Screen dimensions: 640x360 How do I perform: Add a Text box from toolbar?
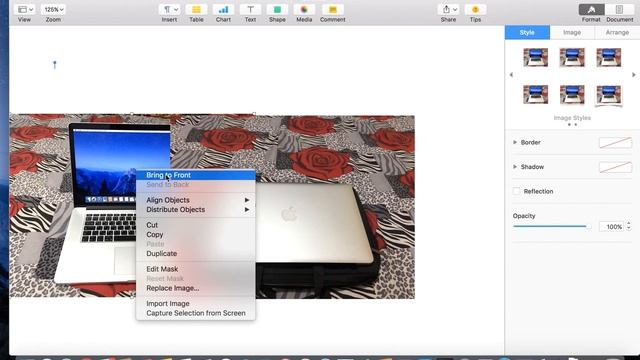click(250, 9)
